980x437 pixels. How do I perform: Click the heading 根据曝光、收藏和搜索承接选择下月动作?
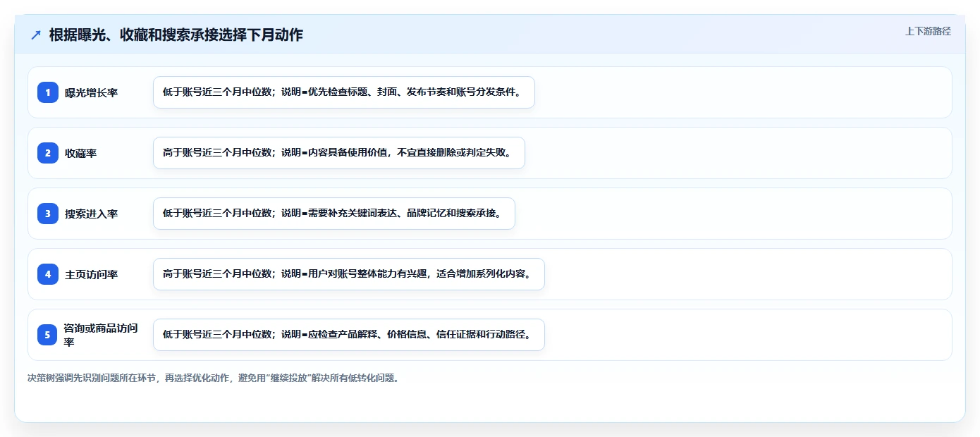click(x=176, y=35)
